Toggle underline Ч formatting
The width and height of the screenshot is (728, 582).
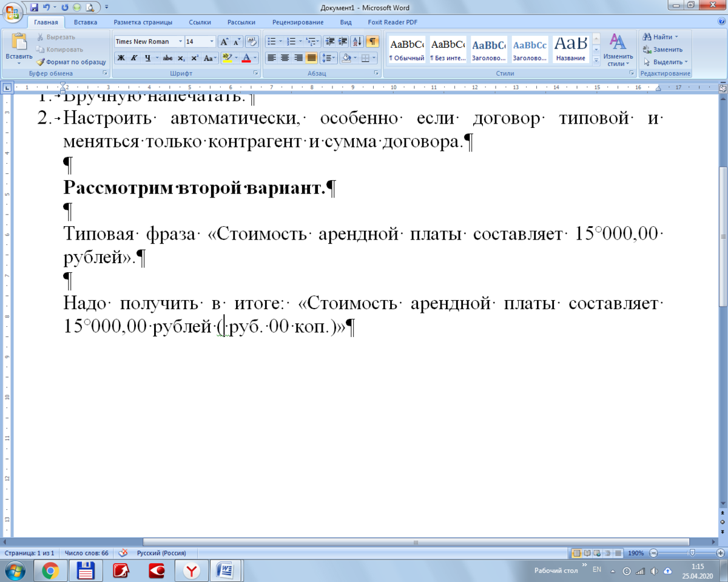point(147,58)
